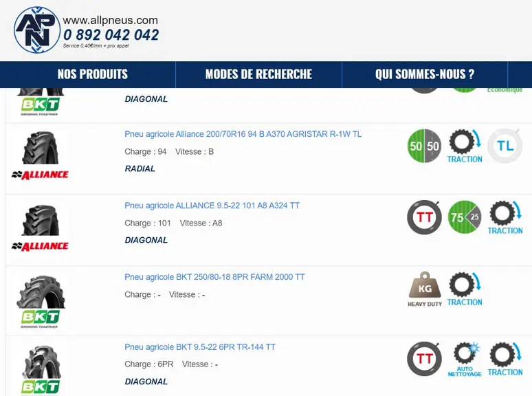
Task: Open BKT 250/80-18 8PR FARM 2000 TT link
Action: click(214, 277)
